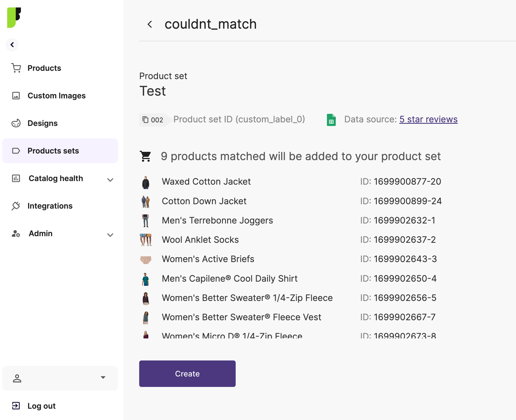Select the Men's Terrebonne Joggers row

point(217,220)
